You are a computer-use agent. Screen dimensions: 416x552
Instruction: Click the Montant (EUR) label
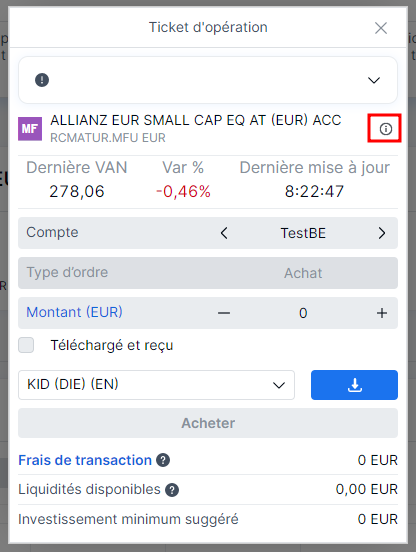click(x=74, y=312)
